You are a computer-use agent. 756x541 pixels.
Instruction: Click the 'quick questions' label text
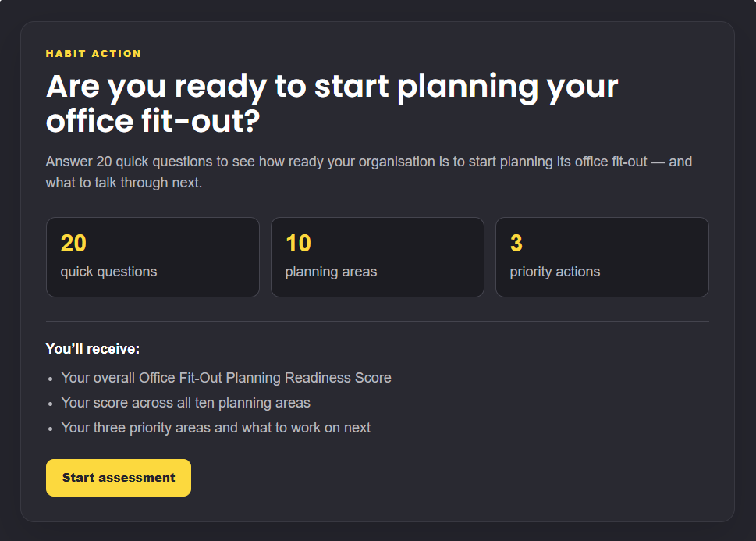pyautogui.click(x=108, y=272)
